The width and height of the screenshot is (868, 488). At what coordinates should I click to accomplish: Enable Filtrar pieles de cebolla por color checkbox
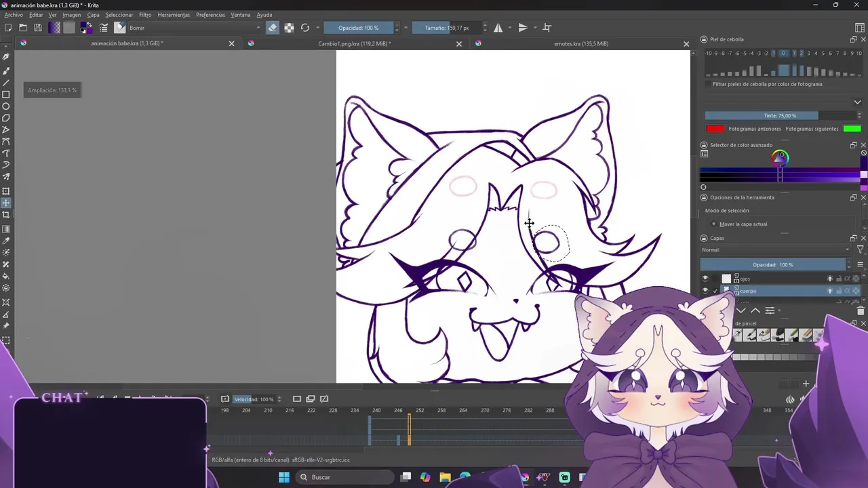708,84
